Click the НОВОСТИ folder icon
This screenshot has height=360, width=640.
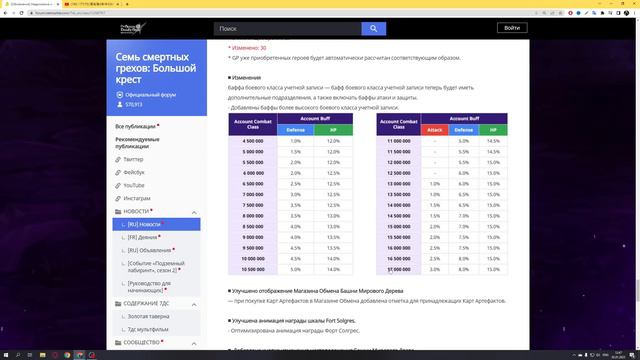[x=118, y=211]
